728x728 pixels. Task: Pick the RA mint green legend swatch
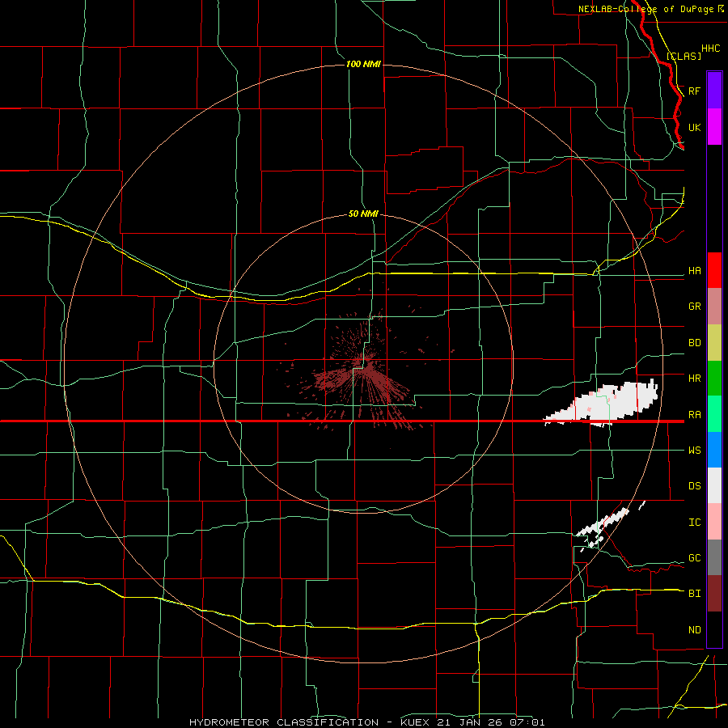pos(714,414)
